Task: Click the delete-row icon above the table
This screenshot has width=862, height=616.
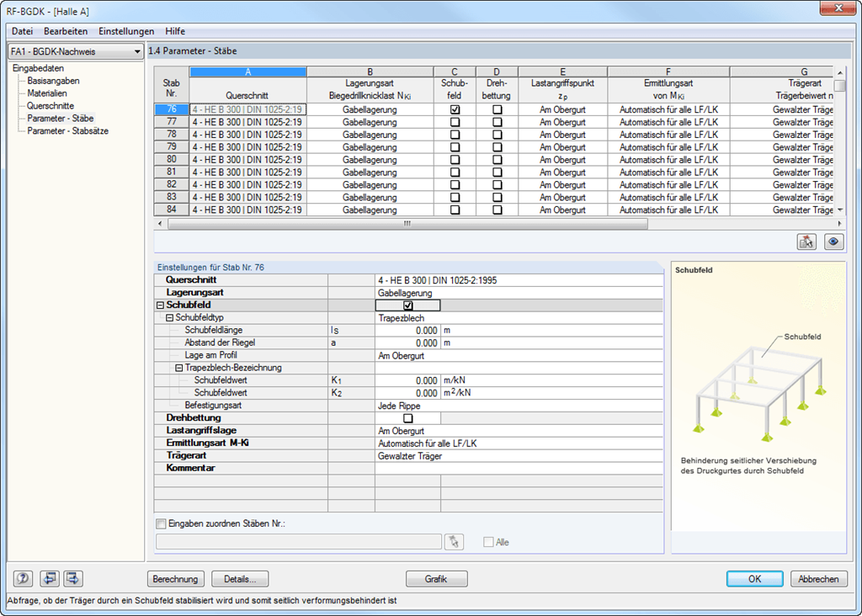Action: (x=806, y=242)
